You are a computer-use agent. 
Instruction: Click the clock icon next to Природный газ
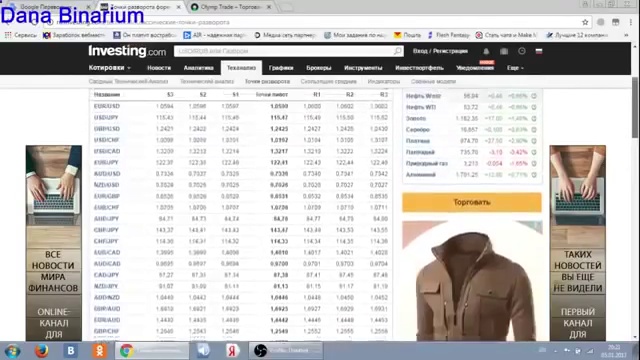coord(534,163)
